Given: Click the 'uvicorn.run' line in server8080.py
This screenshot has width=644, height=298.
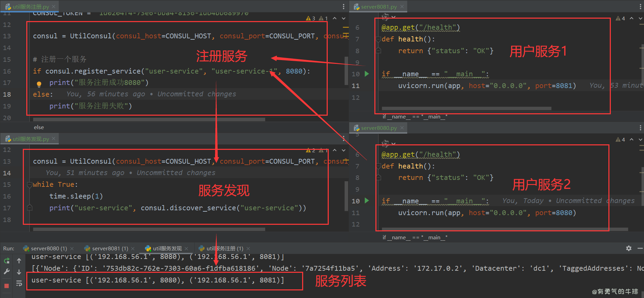Looking at the screenshot, I should [487, 213].
